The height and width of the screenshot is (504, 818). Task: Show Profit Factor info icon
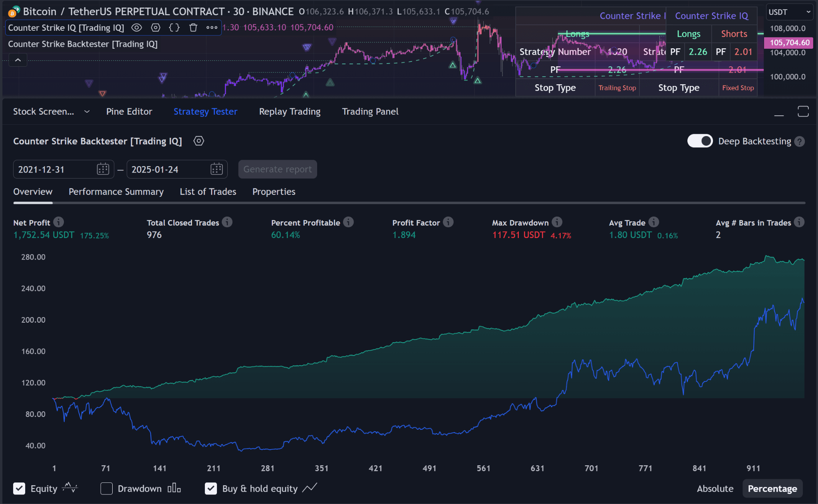click(x=448, y=222)
